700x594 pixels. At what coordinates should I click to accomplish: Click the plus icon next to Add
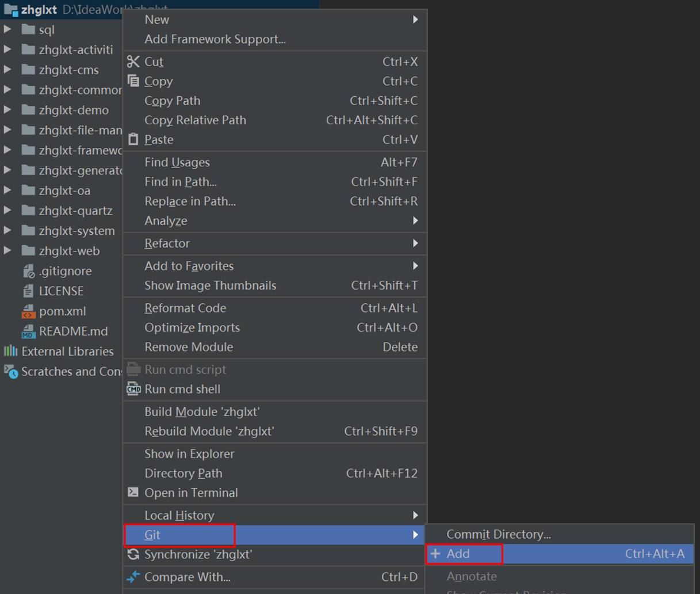435,554
